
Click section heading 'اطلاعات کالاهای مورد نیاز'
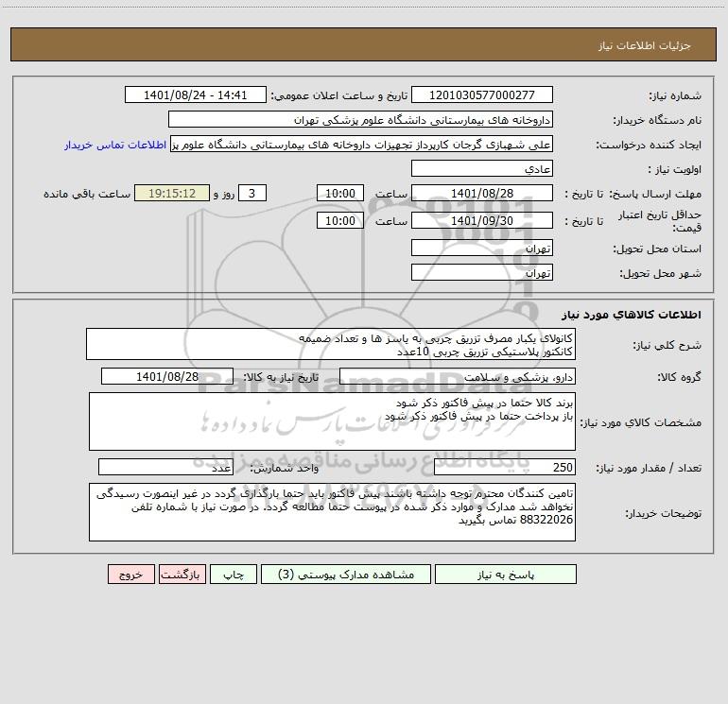632,315
